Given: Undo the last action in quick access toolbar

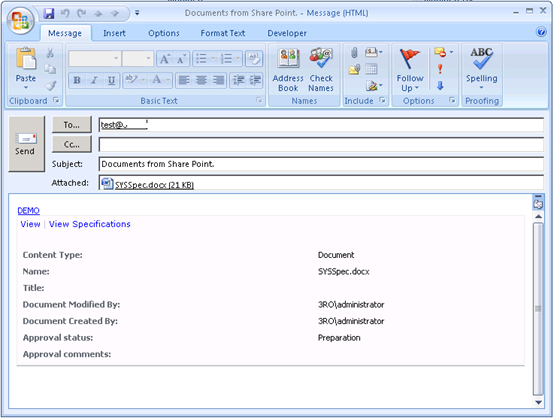Looking at the screenshot, I should 65,13.
